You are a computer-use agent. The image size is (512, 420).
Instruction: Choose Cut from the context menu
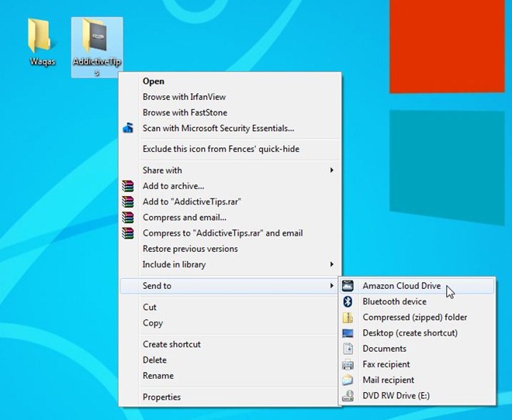pos(230,307)
